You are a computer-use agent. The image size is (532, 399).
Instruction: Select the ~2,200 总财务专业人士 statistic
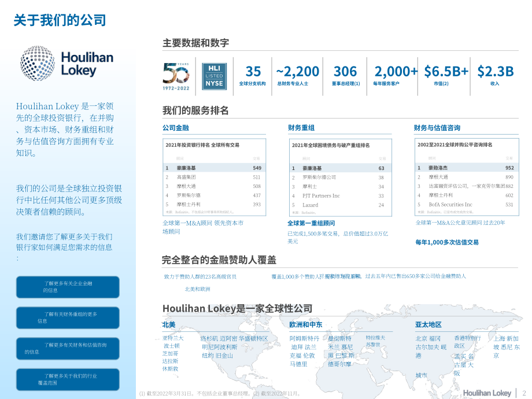298,76
